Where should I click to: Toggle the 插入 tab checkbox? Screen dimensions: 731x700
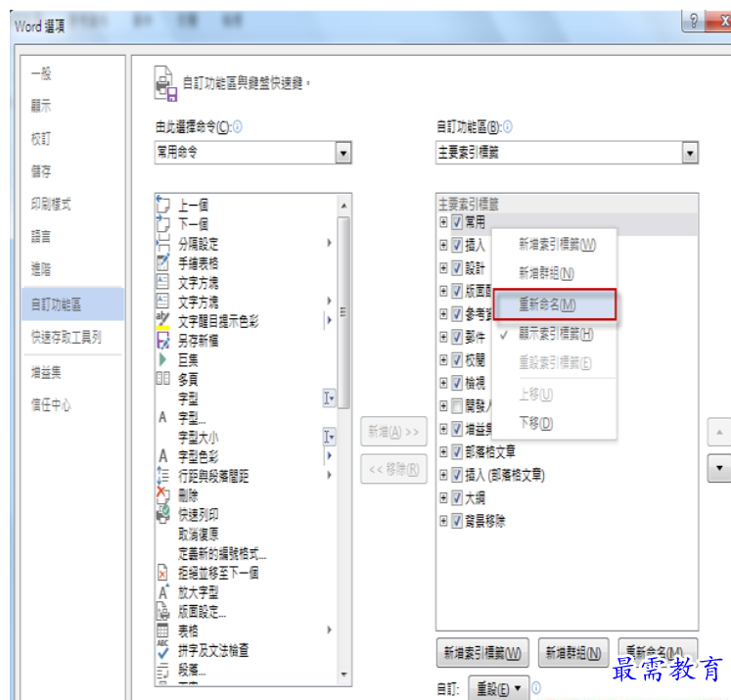[456, 245]
